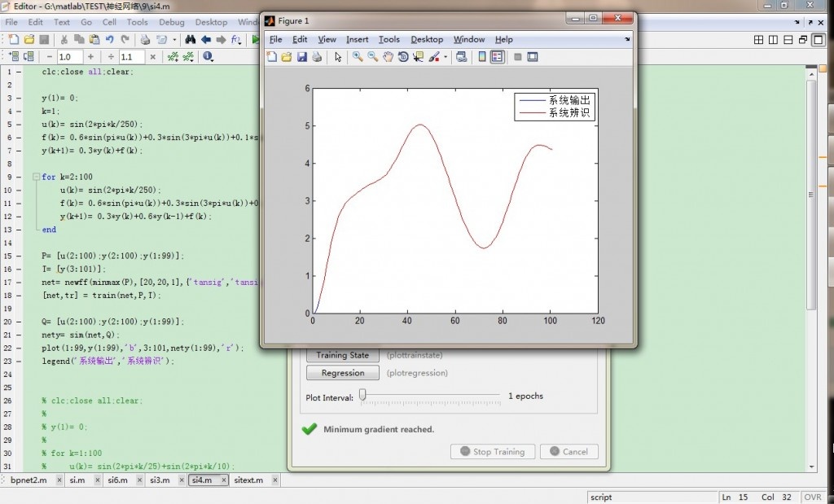This screenshot has width=834, height=504.
Task: Insert cell break with the %% icon
Action: coord(173,56)
